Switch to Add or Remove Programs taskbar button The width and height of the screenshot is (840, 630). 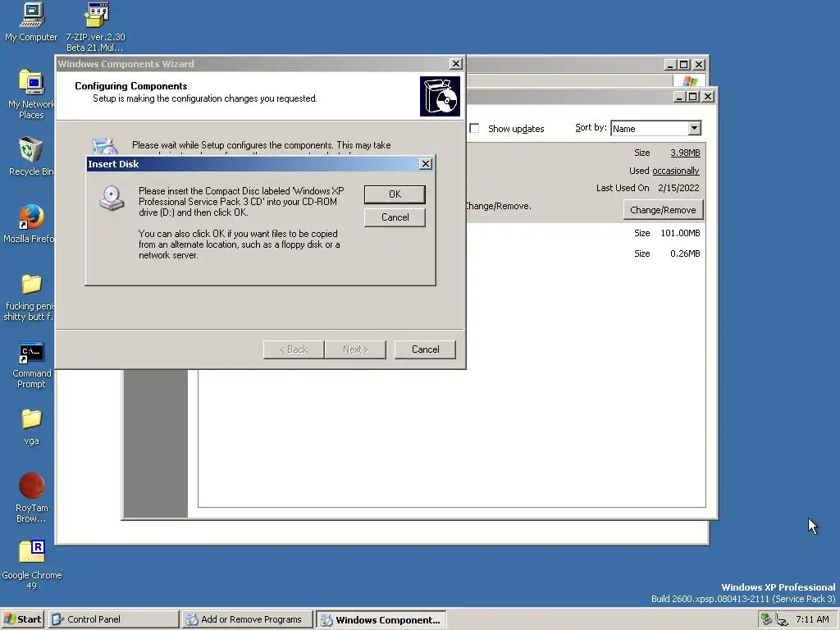click(x=246, y=619)
